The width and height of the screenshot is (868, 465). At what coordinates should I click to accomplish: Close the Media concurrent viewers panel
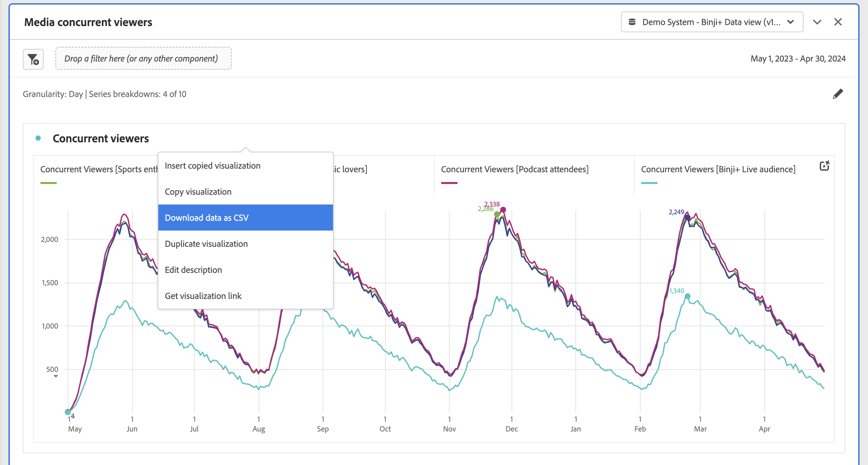coord(838,22)
